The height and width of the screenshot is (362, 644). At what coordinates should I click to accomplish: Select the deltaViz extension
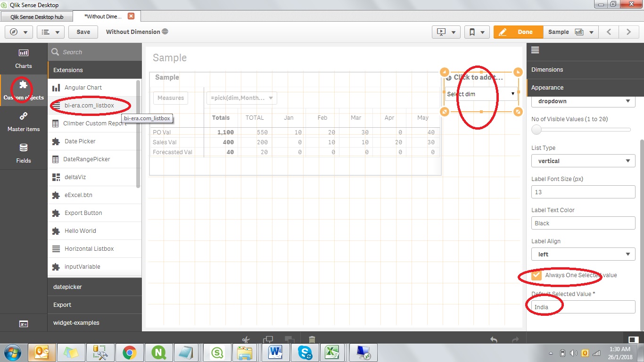coord(92,177)
